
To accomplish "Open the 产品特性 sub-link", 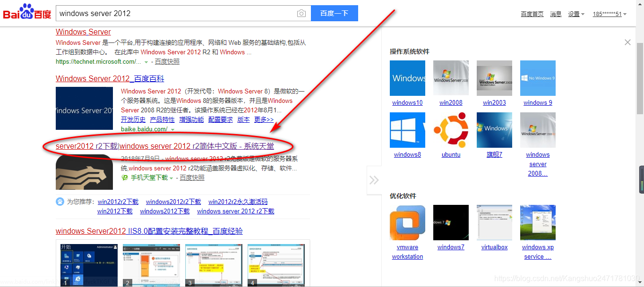I will [162, 120].
